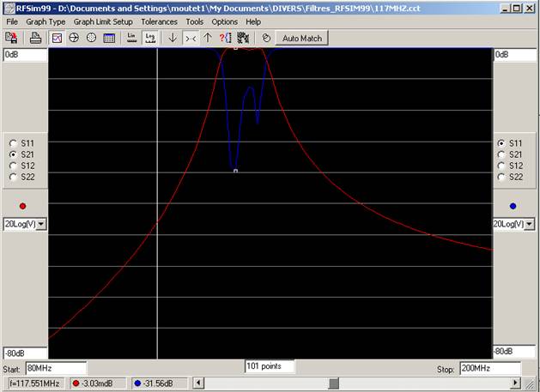Click the down arrow marker icon

point(173,38)
